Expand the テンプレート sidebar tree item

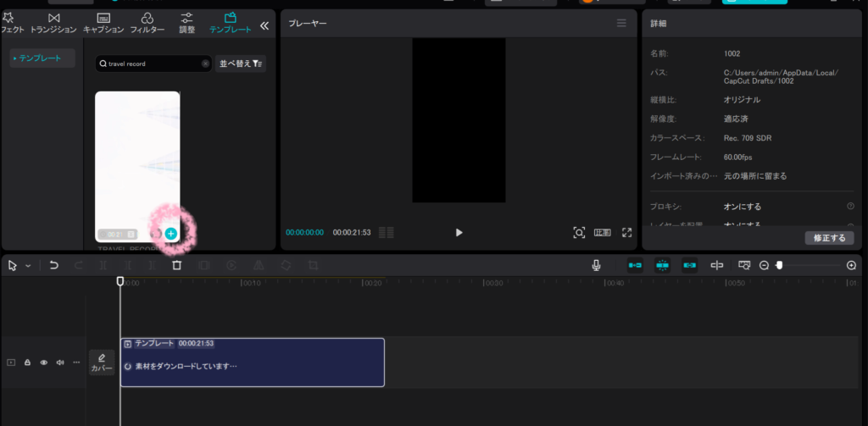[x=42, y=58]
